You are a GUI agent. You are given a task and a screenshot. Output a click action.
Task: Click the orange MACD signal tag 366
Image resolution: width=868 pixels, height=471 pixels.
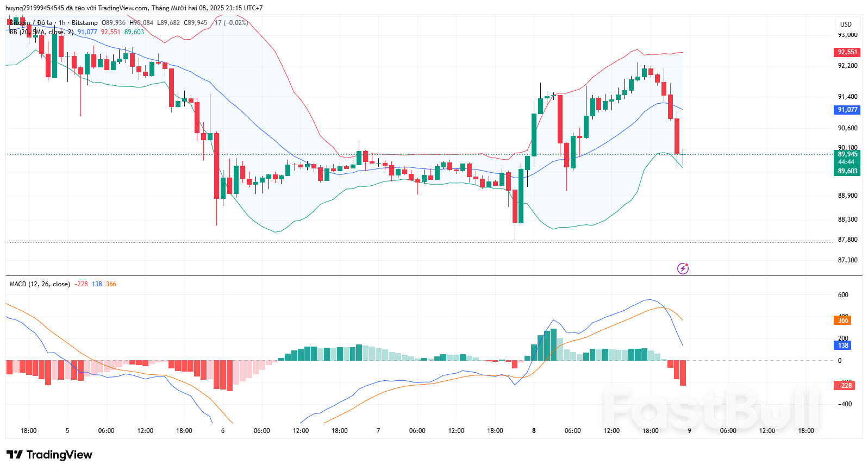[x=842, y=321]
